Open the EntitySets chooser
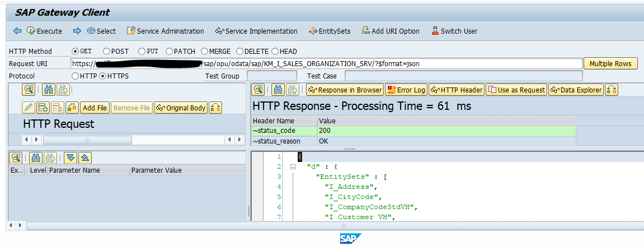 [x=330, y=31]
